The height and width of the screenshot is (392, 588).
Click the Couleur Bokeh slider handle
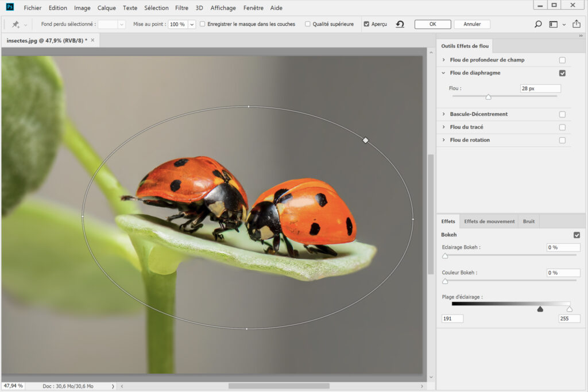coord(445,281)
